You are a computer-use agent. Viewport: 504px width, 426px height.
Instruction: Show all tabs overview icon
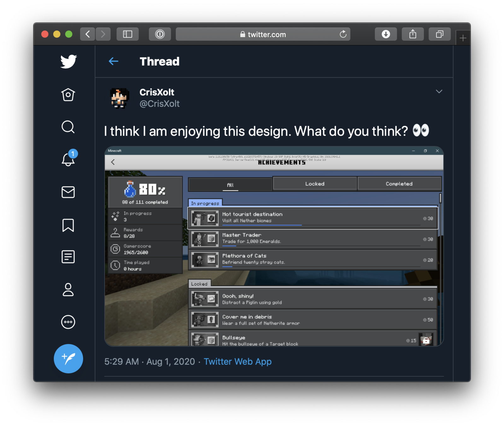tap(440, 34)
